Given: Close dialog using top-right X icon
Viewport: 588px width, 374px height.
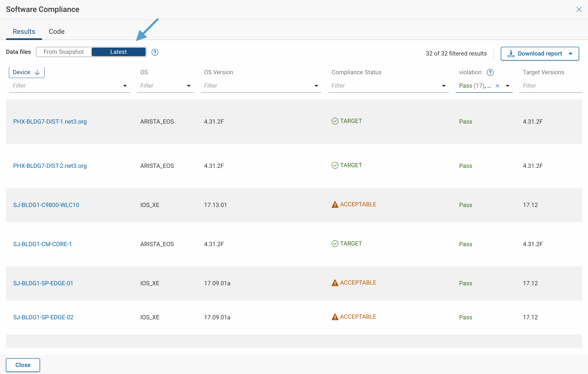Looking at the screenshot, I should [x=579, y=10].
